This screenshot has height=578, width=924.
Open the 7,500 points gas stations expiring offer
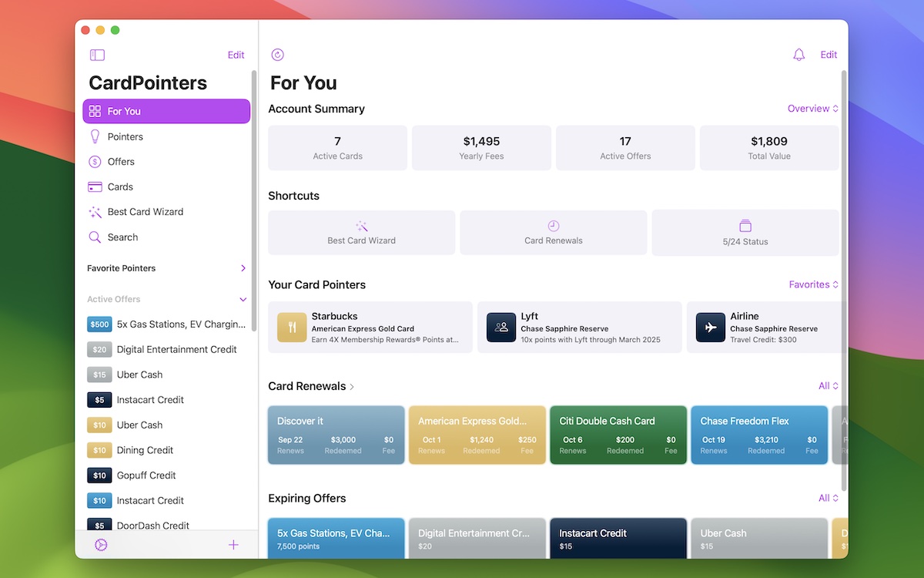[336, 538]
